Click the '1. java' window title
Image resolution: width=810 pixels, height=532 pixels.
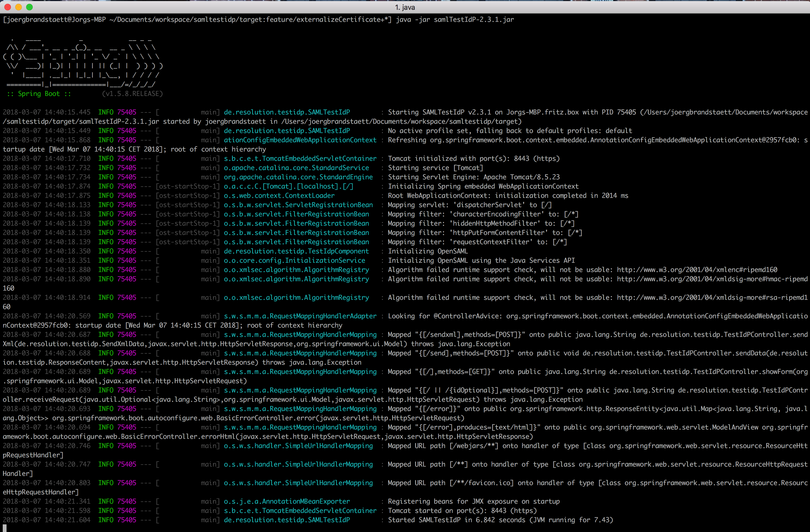pyautogui.click(x=405, y=7)
